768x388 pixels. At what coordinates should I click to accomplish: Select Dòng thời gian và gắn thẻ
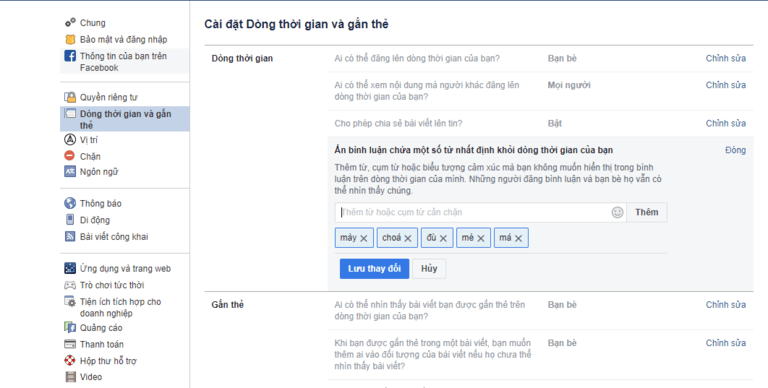pyautogui.click(x=124, y=119)
